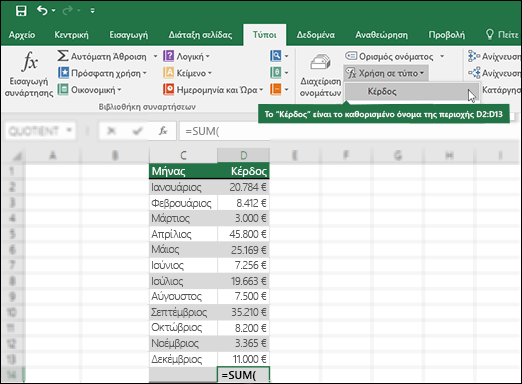Click the first Ανίχνευση trace precedents icon
Screen dimensions: 522x384
click(473, 56)
